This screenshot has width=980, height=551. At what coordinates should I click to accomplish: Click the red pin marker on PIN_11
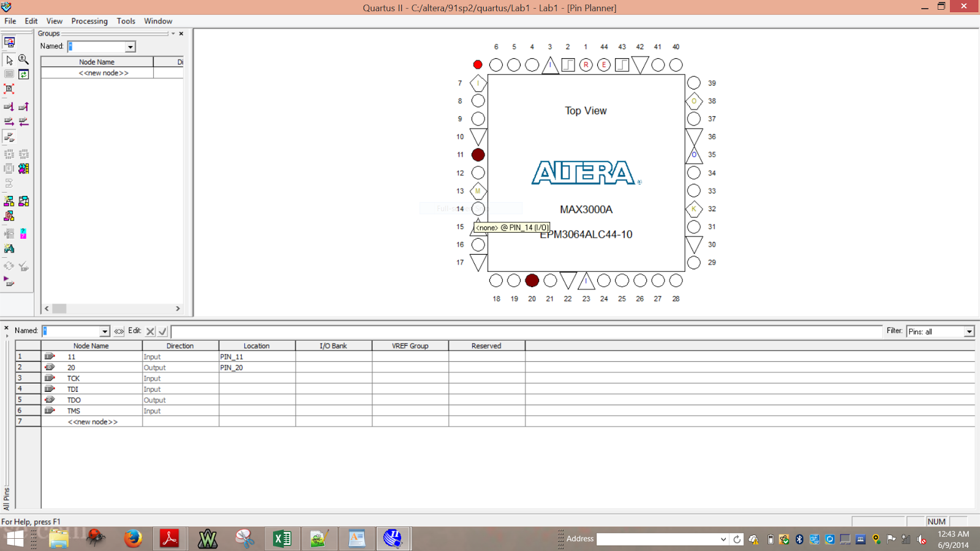(478, 154)
